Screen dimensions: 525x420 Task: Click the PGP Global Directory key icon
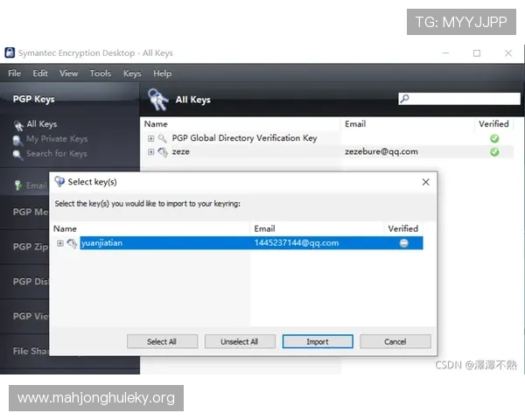point(163,138)
